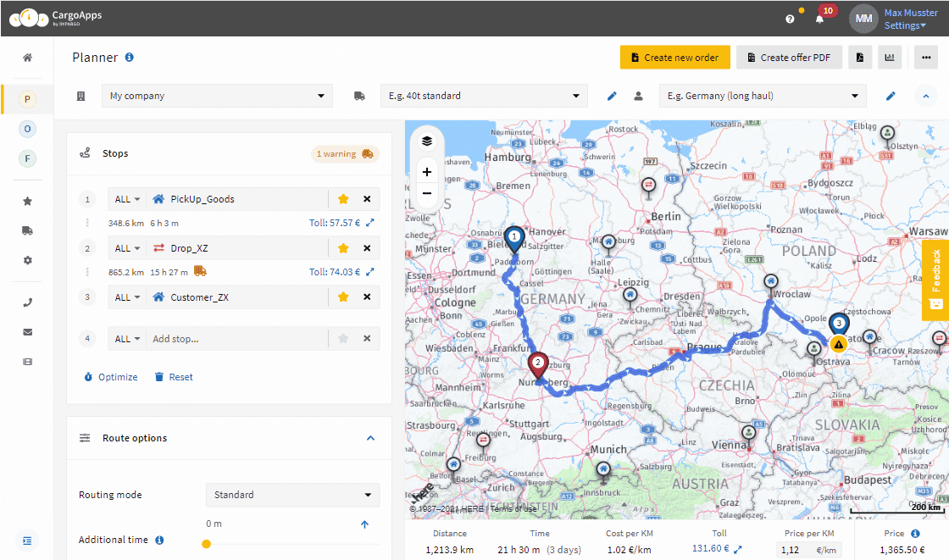Open the statistics chart icon button
This screenshot has height=560, width=949.
(x=890, y=58)
